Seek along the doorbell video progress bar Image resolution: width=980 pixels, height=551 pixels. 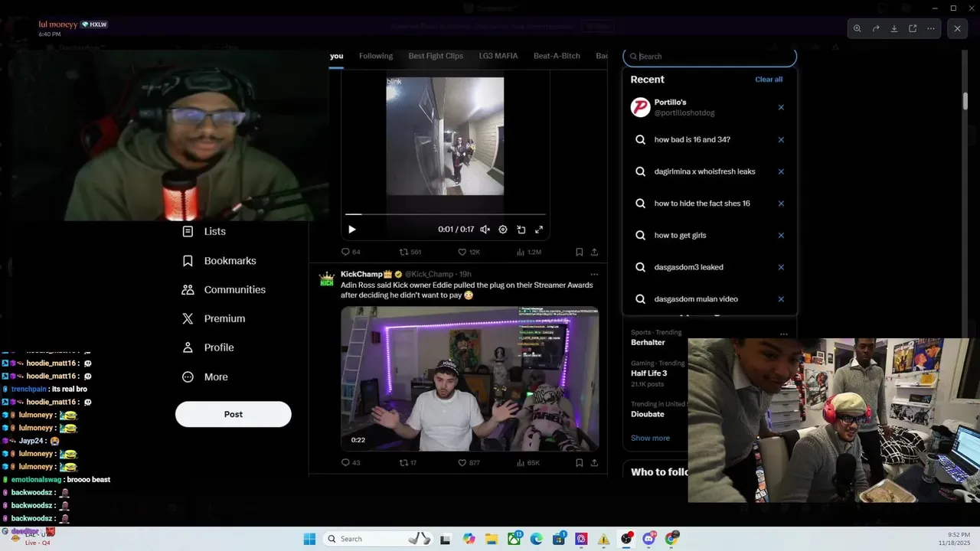[445, 214]
